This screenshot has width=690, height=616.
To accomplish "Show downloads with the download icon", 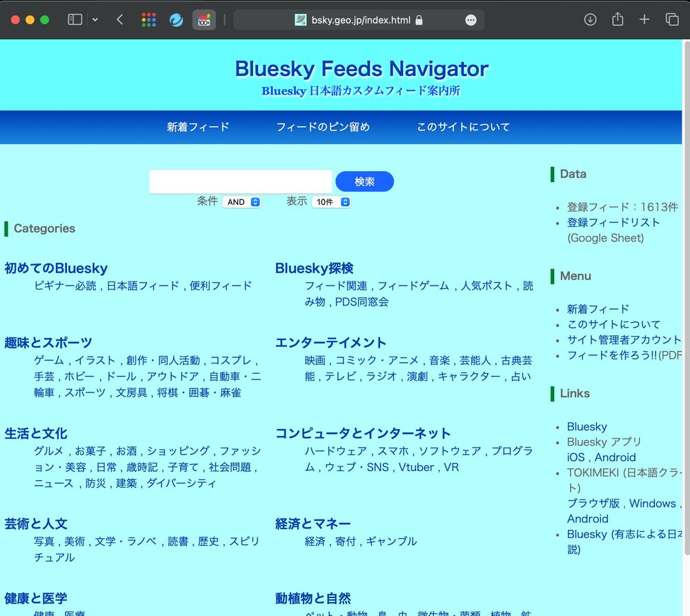I will [590, 20].
